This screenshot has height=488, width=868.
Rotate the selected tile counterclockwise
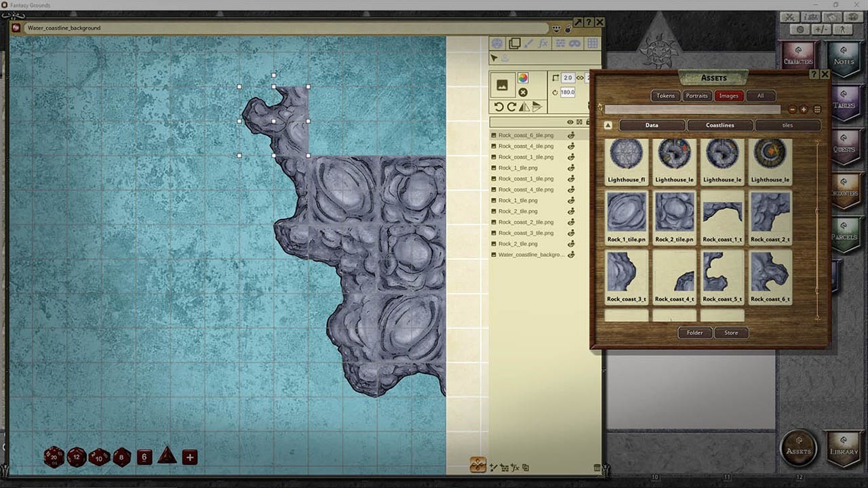point(499,105)
